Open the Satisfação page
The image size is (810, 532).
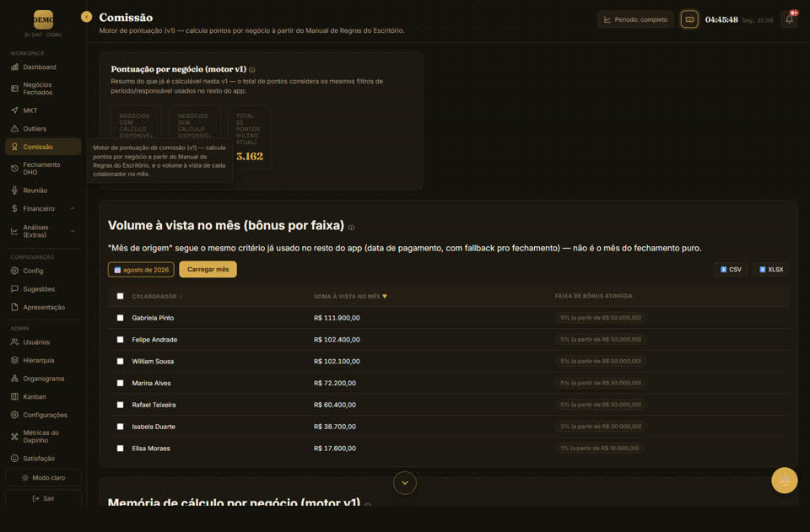(43, 458)
